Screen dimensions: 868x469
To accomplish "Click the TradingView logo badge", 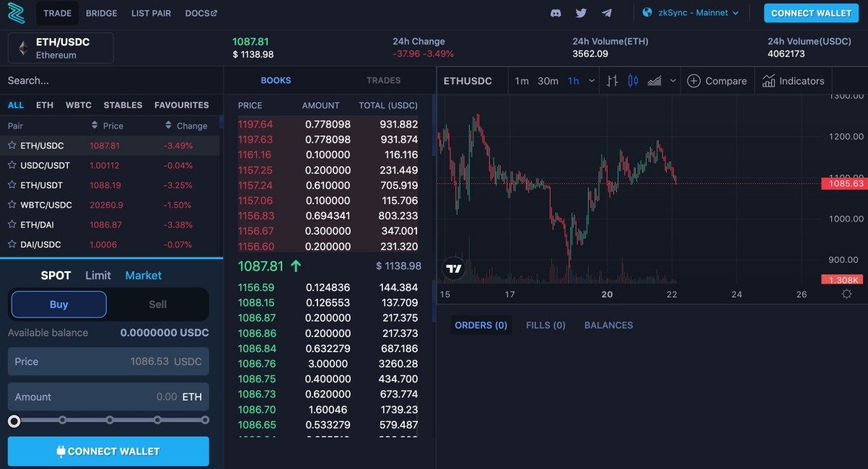I will point(453,269).
